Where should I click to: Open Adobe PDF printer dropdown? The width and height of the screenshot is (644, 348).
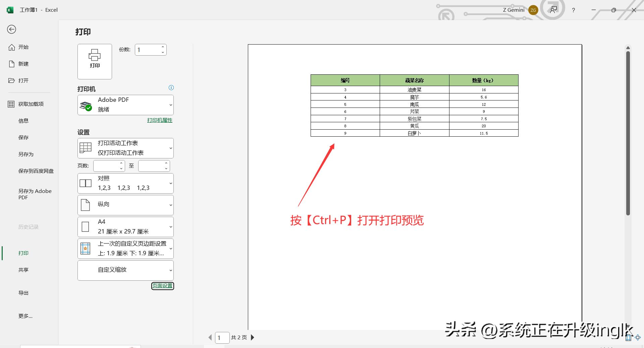point(125,105)
